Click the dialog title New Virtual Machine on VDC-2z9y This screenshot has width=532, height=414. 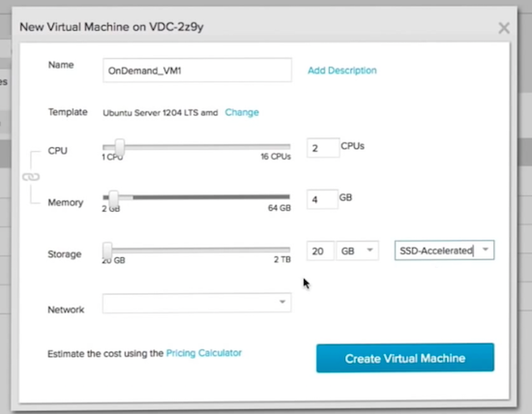pos(111,27)
